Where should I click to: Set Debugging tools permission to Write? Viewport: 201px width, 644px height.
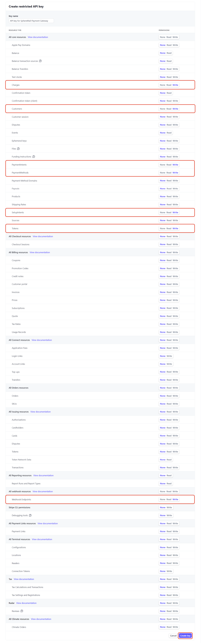tap(169, 515)
